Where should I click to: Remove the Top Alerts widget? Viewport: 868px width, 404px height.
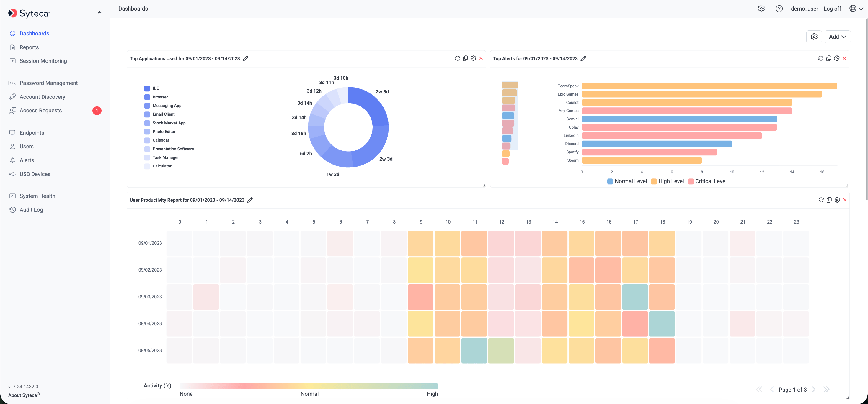(x=844, y=58)
